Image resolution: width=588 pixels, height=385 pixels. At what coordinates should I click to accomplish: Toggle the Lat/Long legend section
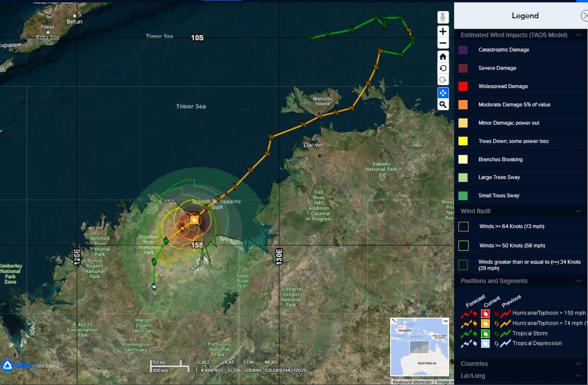pos(578,376)
